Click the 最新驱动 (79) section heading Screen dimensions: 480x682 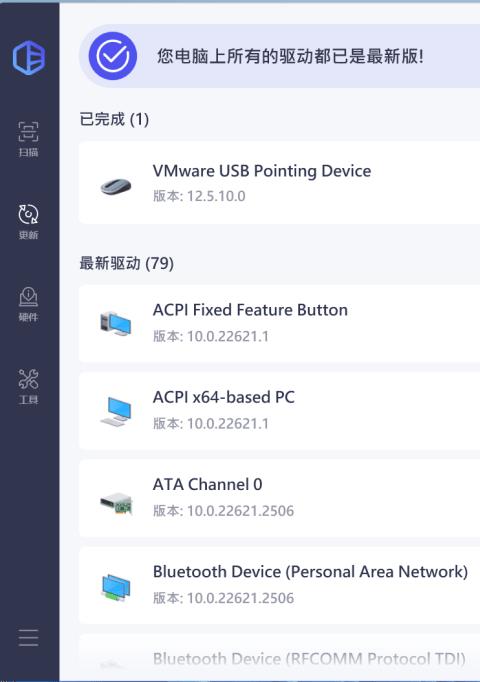tap(127, 263)
